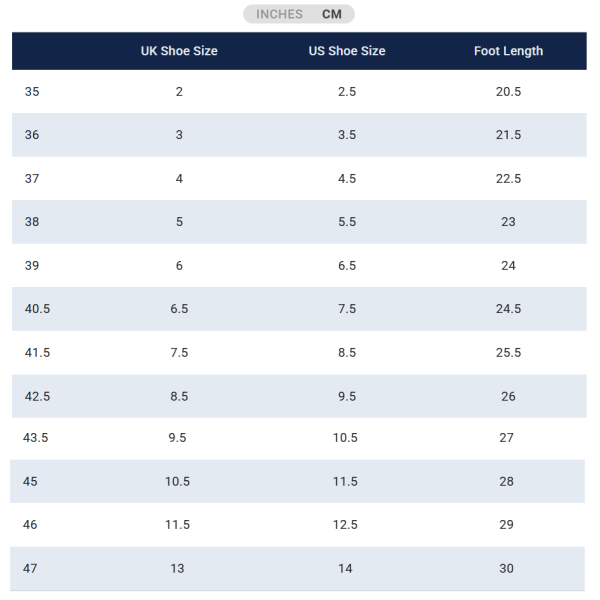Click the size 42.5 row label

pyautogui.click(x=37, y=396)
